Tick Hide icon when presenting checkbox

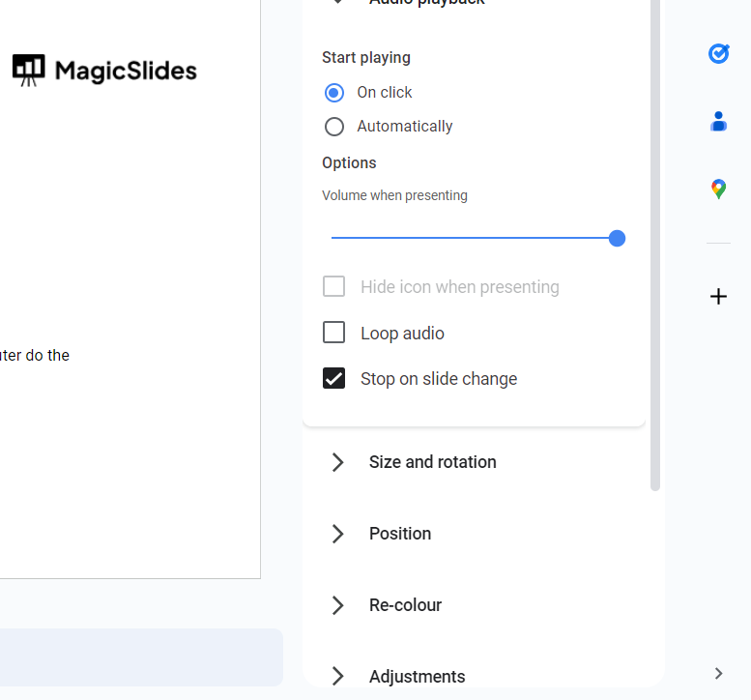click(x=334, y=287)
